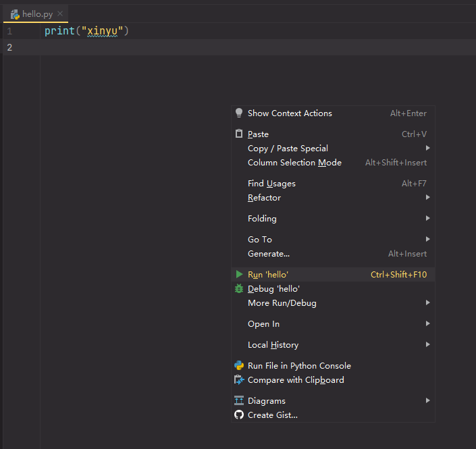
Task: Open More Run/Debug entry
Action: pos(334,303)
